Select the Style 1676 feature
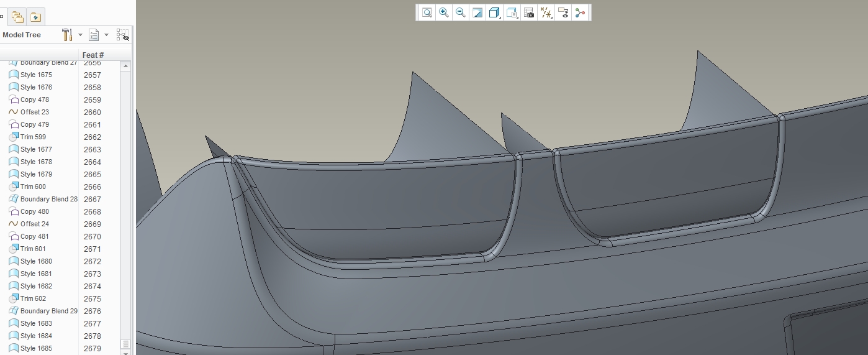Viewport: 868px width, 355px height. [36, 87]
